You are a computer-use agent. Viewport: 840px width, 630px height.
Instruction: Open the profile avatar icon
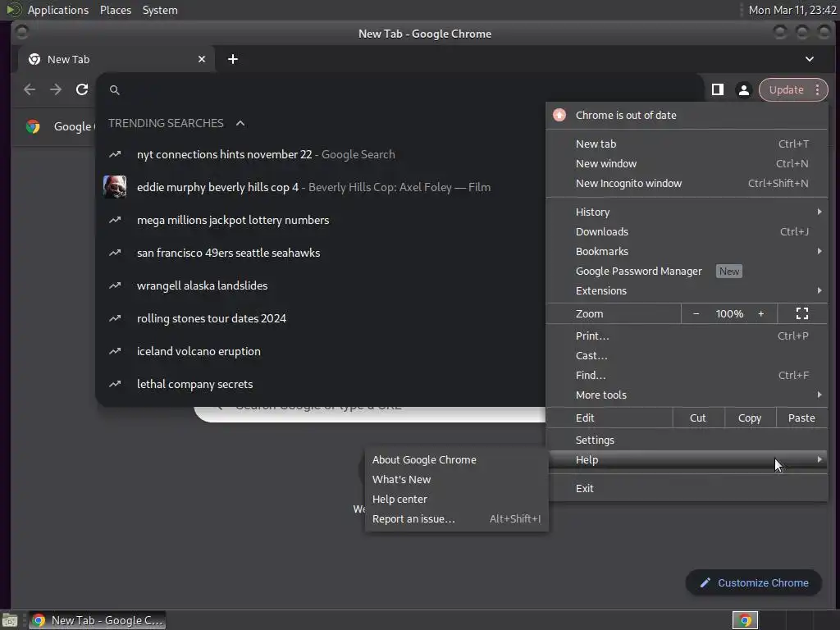(743, 89)
